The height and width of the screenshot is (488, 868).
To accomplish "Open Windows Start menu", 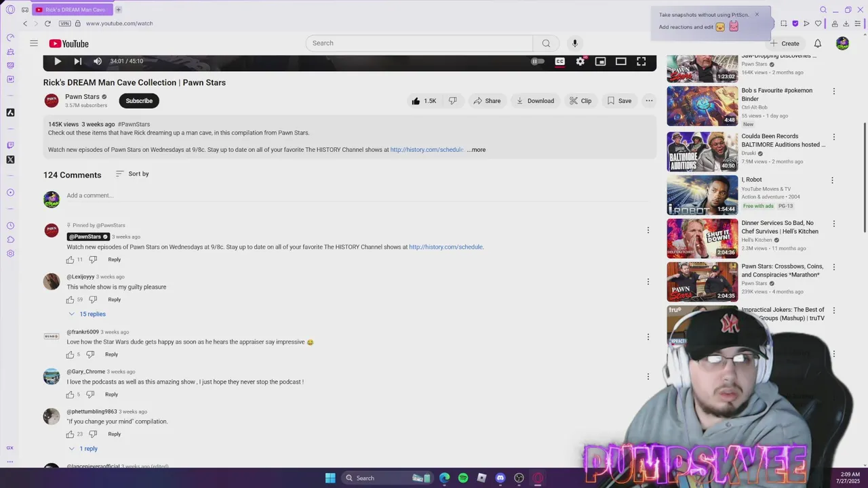I will (330, 478).
